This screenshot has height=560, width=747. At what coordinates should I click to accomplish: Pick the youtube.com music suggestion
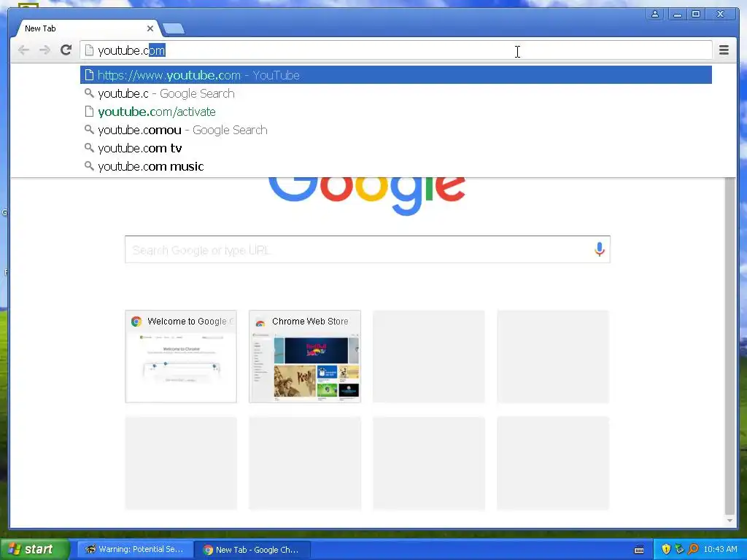click(x=395, y=166)
